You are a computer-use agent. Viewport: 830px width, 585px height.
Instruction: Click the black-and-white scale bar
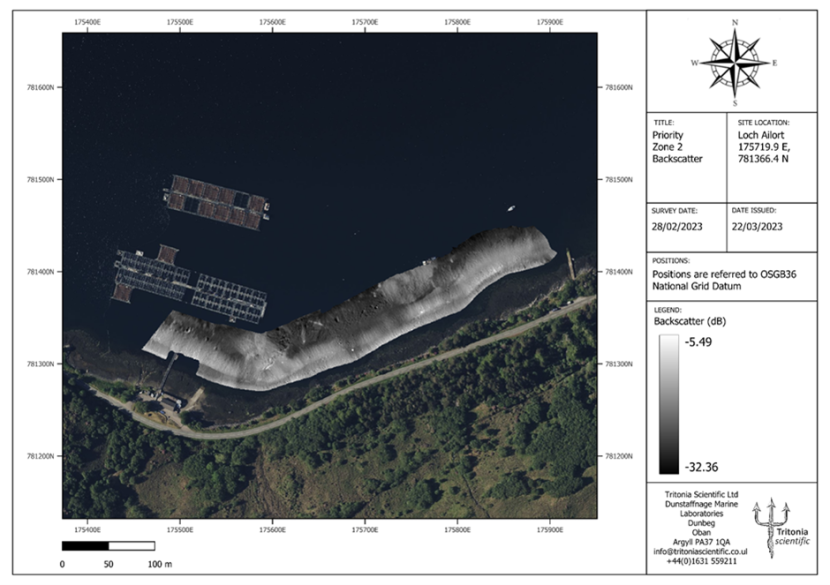pyautogui.click(x=109, y=546)
